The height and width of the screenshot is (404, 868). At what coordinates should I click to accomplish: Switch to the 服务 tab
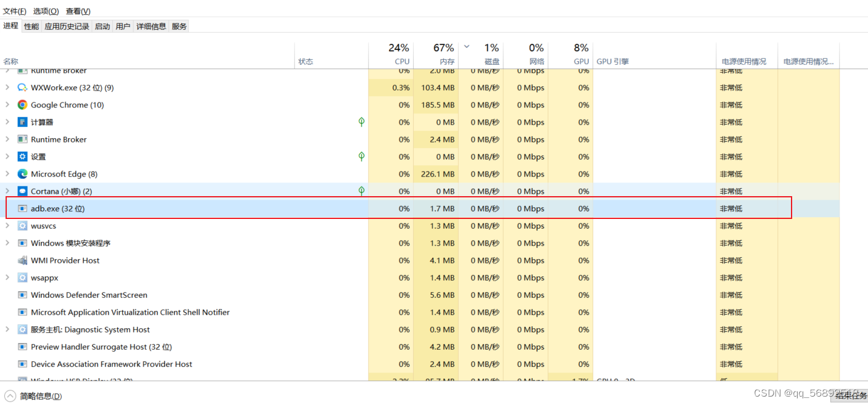click(x=179, y=26)
